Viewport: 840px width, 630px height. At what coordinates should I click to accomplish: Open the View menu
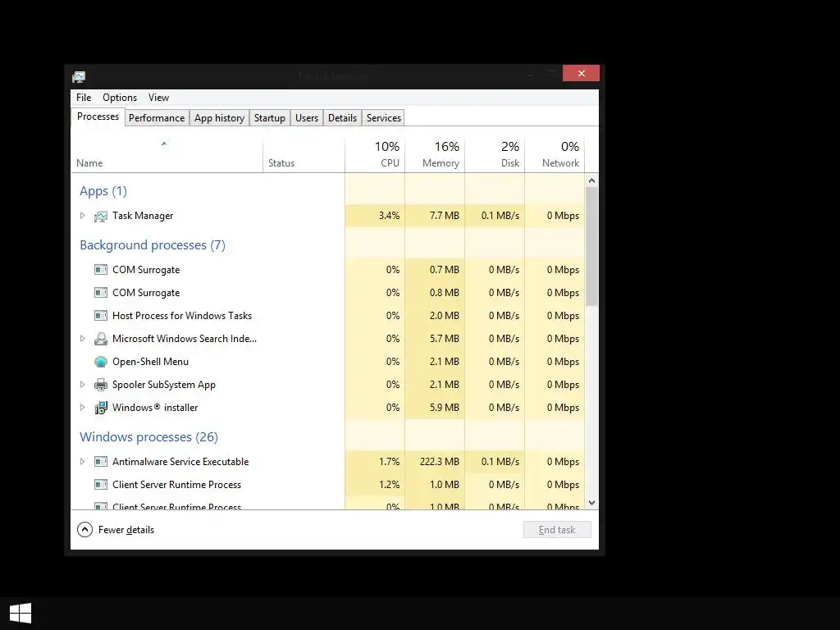(158, 98)
